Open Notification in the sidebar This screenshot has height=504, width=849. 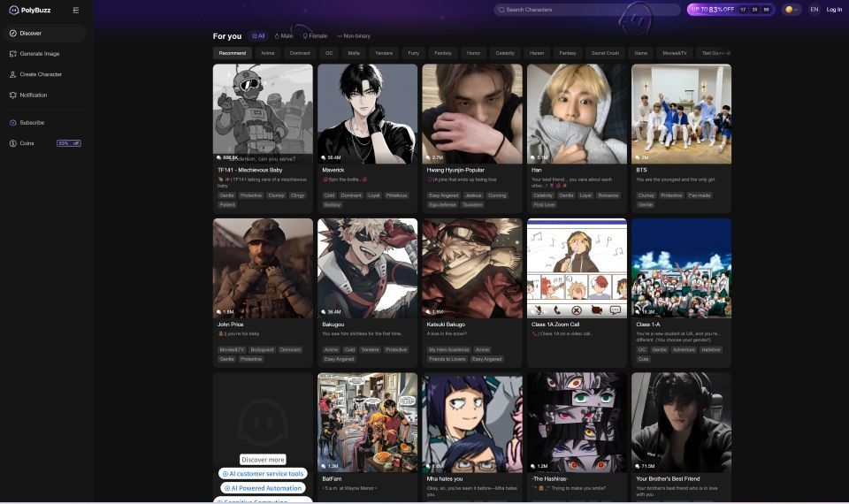coord(44,95)
